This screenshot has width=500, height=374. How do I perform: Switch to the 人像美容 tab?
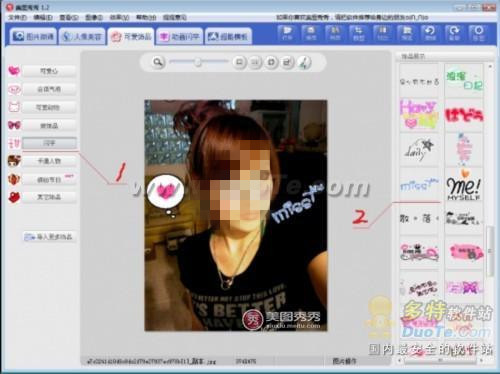pos(82,36)
